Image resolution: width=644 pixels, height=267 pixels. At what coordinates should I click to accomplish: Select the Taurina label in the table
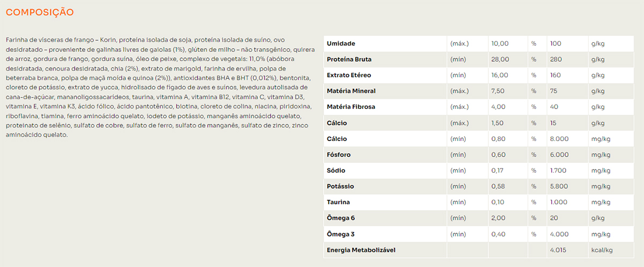click(338, 203)
